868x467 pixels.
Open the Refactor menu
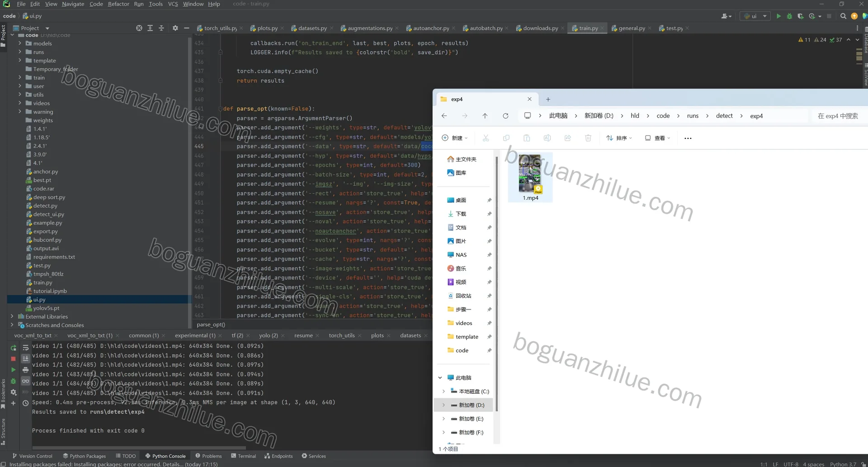pyautogui.click(x=118, y=4)
